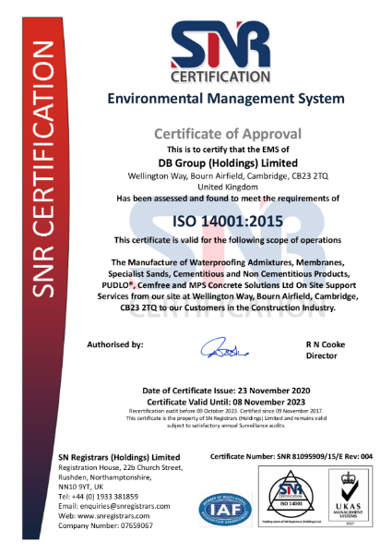Click 'This certificate is the property of SN Registrars' line
Screen dimensions: 392x554
pos(226,418)
